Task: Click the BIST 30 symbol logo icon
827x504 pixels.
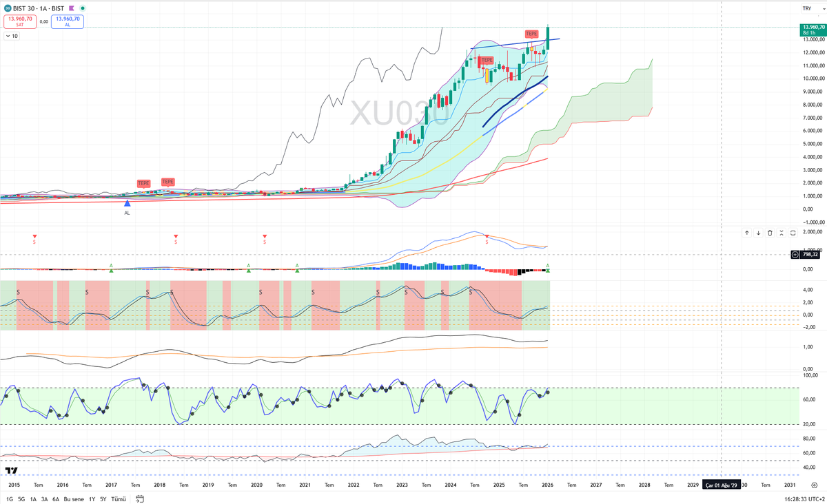Action: (7, 8)
